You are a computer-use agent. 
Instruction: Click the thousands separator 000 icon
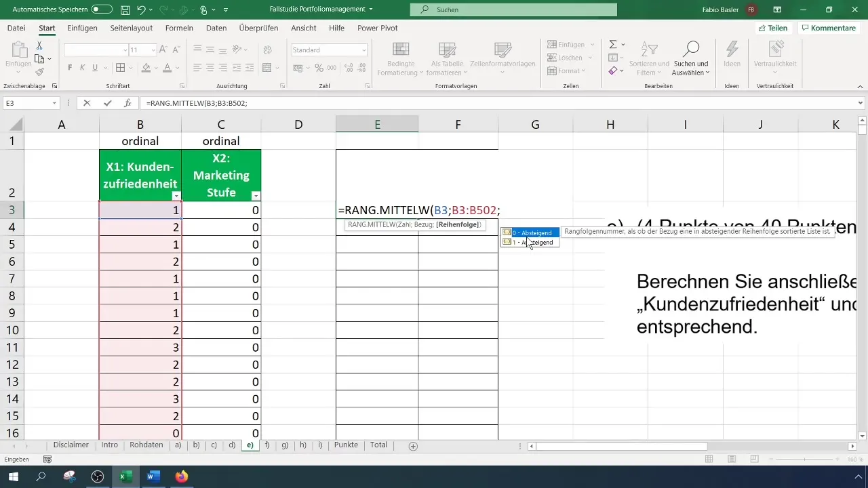pyautogui.click(x=331, y=68)
